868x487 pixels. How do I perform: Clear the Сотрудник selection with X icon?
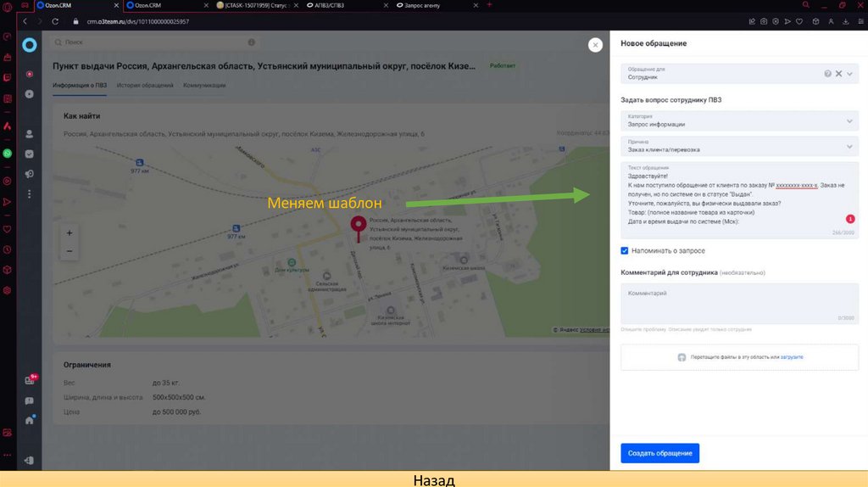point(838,74)
